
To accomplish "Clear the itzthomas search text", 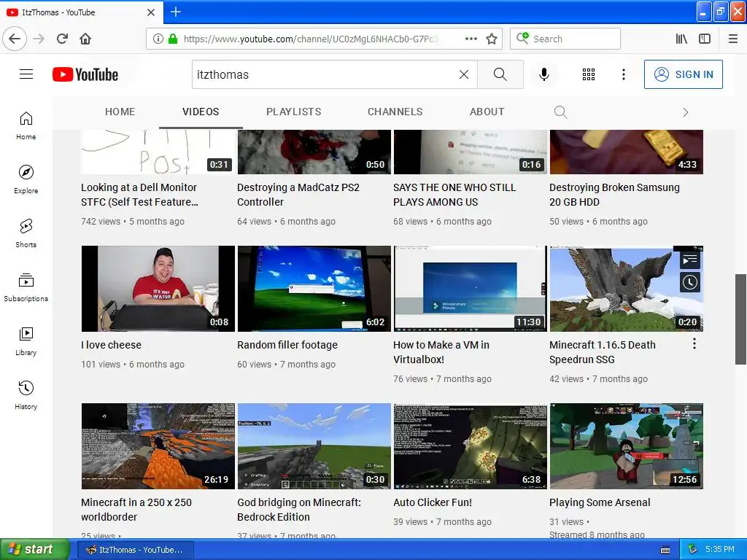I will pos(463,74).
